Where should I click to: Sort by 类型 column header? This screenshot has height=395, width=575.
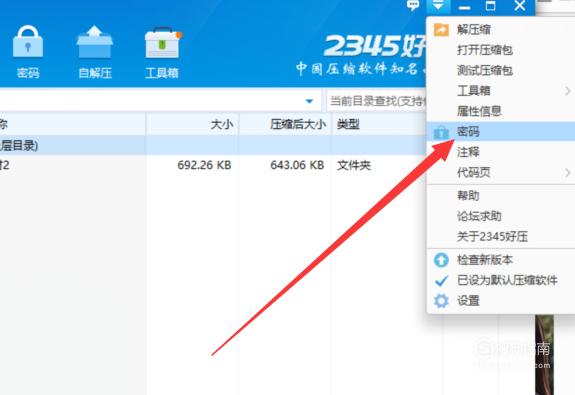(348, 125)
